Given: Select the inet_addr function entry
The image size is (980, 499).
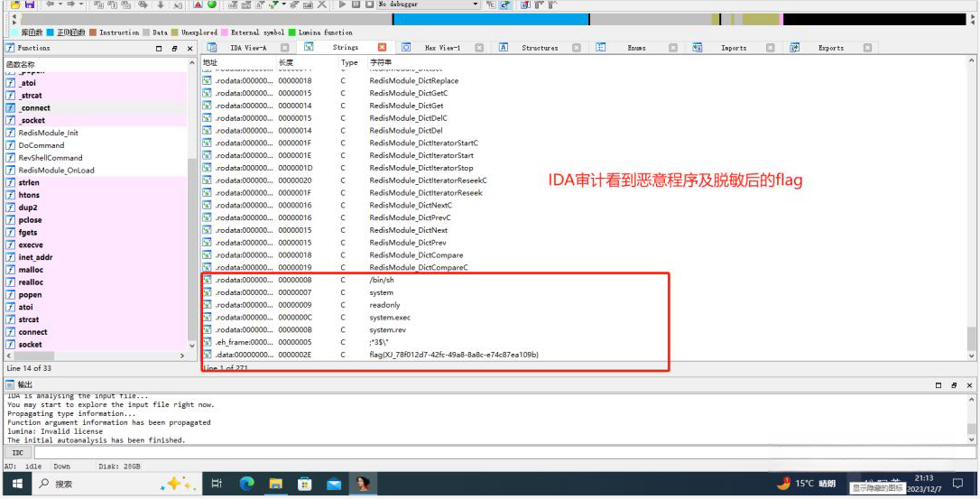Looking at the screenshot, I should (96, 257).
